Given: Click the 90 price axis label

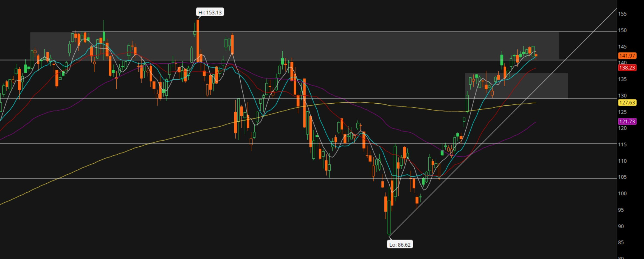Looking at the screenshot, I should coord(621,226).
